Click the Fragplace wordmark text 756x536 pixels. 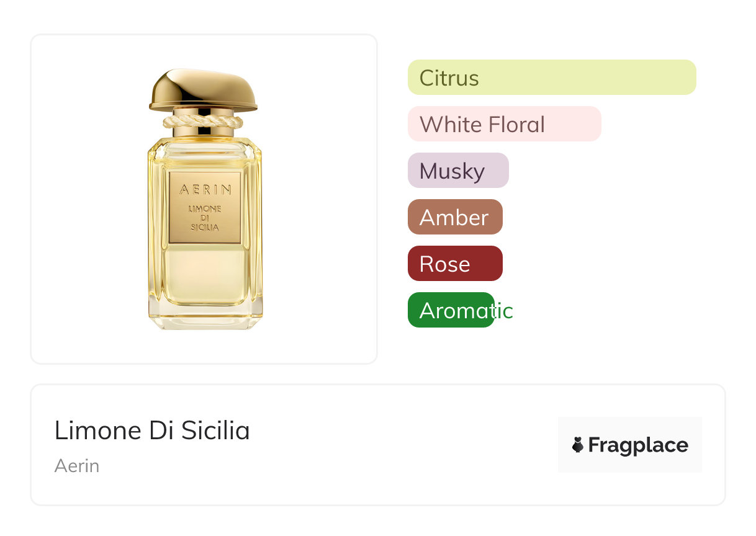pyautogui.click(x=638, y=445)
